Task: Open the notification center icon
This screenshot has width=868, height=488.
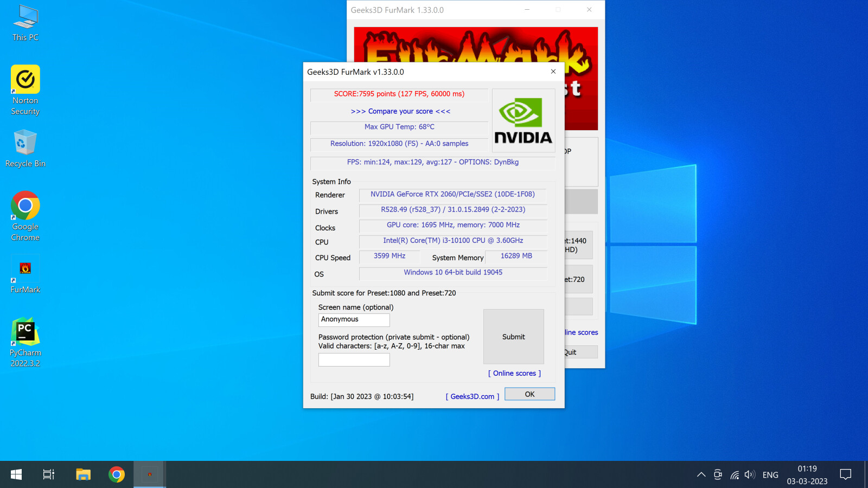Action: click(x=846, y=474)
